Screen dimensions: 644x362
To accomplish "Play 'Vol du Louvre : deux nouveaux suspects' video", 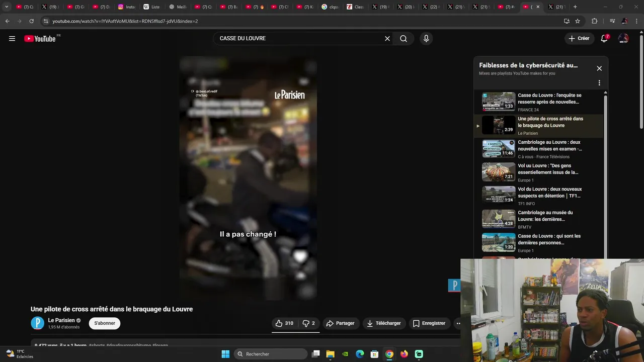I will tap(539, 196).
